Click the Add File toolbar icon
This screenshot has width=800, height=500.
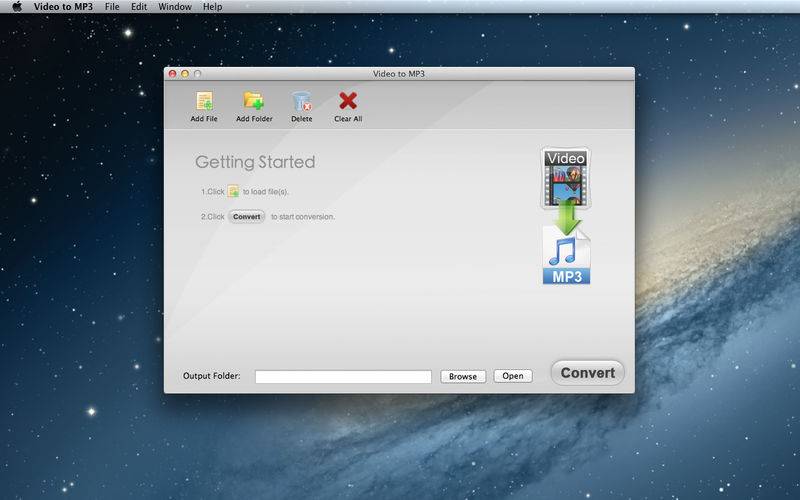pos(204,102)
